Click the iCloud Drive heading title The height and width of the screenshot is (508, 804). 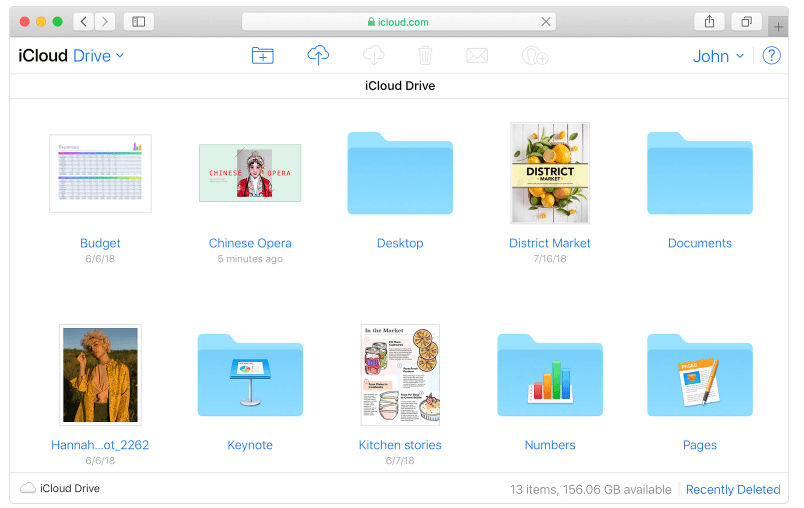click(x=400, y=86)
